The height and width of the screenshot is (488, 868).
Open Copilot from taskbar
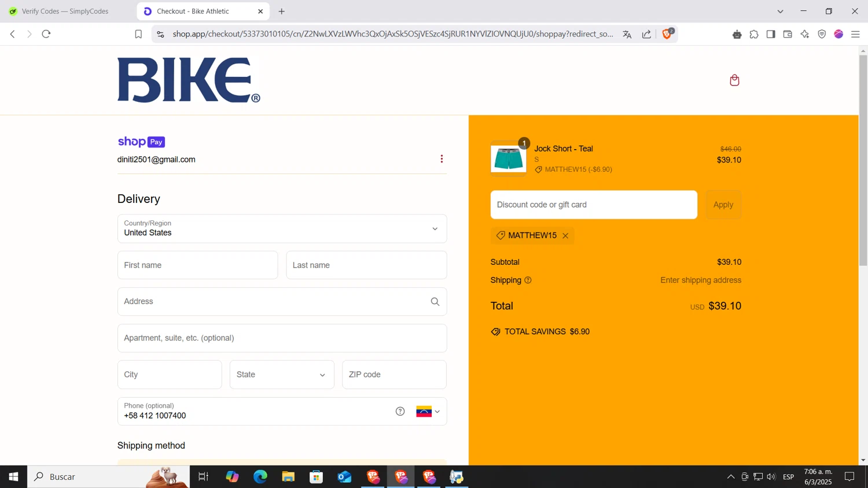(232, 476)
